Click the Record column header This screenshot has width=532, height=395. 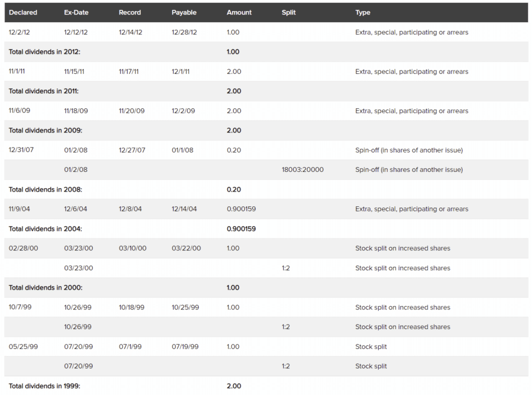(130, 12)
